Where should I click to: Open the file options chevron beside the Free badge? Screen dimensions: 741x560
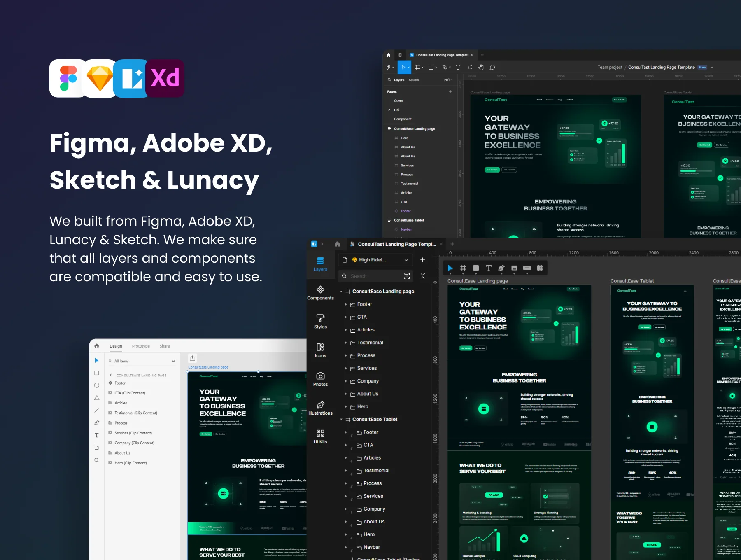[712, 67]
